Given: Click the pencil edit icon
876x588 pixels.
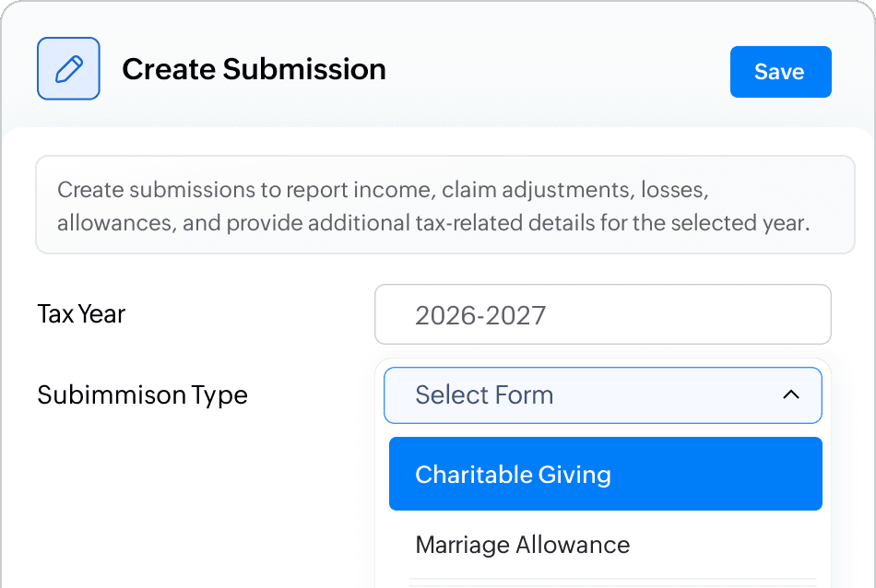Looking at the screenshot, I should (x=68, y=68).
